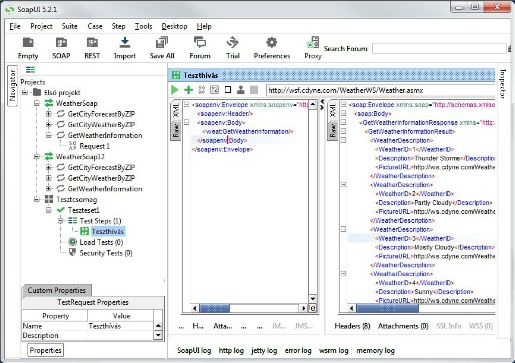The height and width of the screenshot is (363, 515).
Task: Open the Step menu
Action: coord(118,26)
